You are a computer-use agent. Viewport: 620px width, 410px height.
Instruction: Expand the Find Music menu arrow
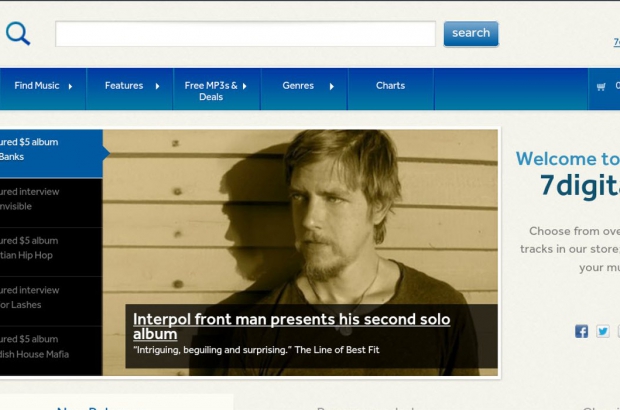[x=70, y=87]
